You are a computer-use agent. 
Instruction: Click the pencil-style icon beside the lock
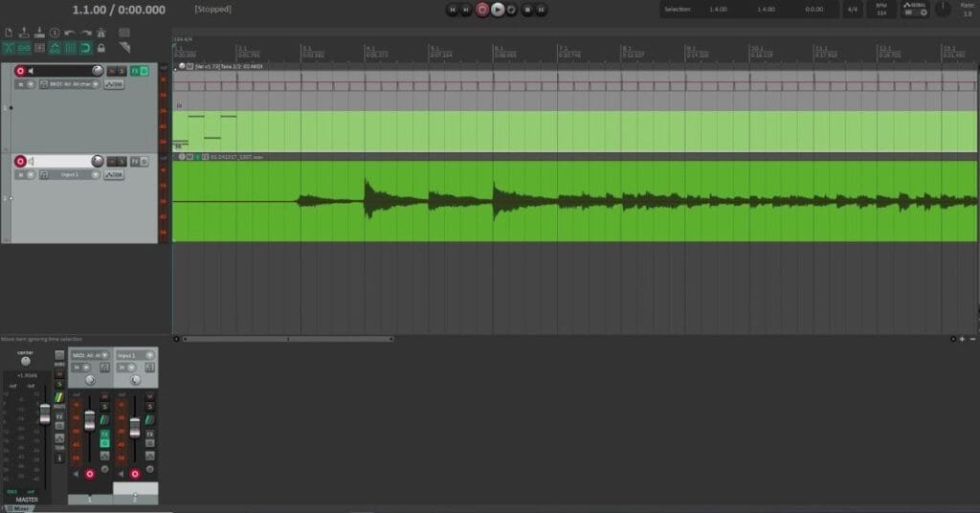tap(124, 48)
